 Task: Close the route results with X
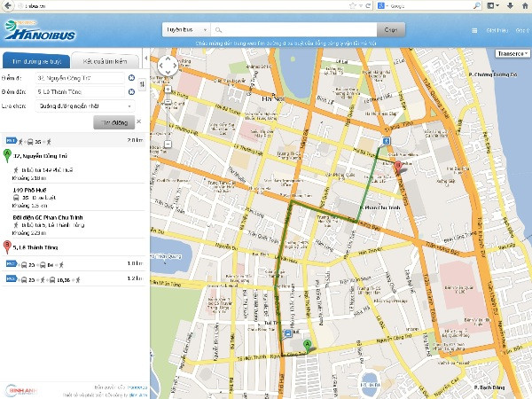click(138, 121)
